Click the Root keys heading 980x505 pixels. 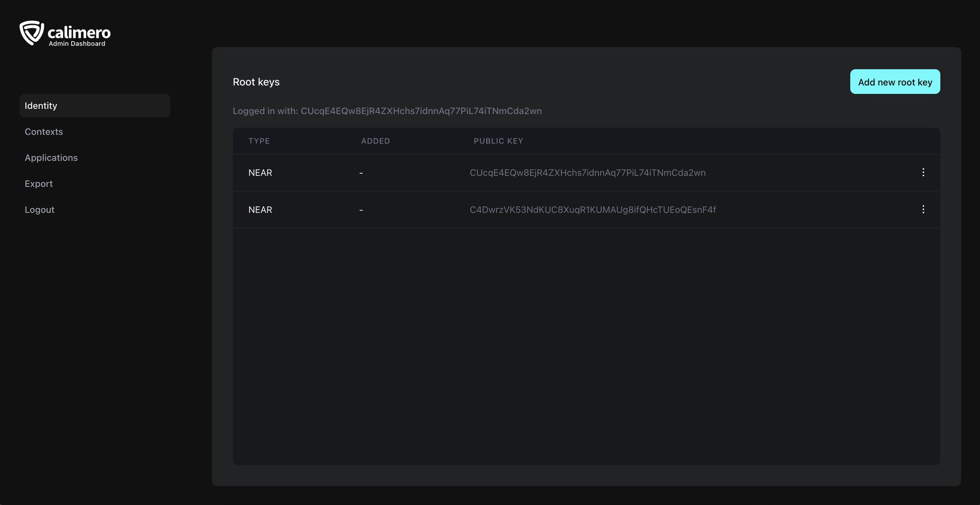[x=256, y=82]
